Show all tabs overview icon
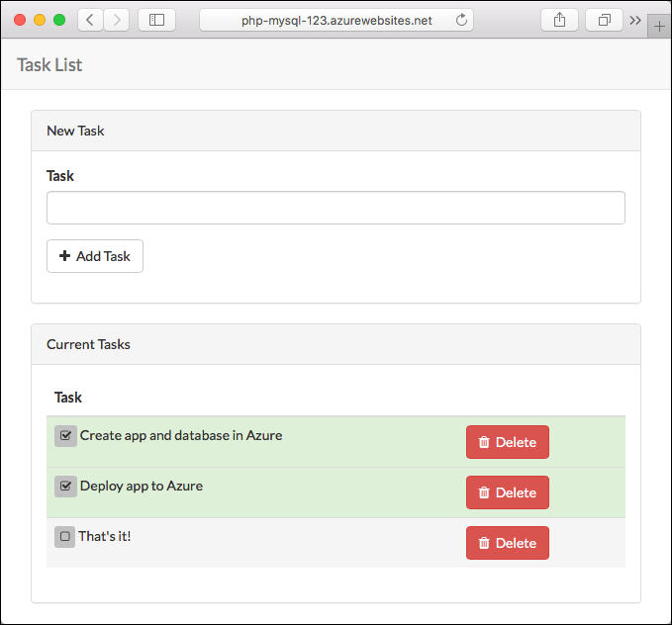This screenshot has height=625, width=672. click(604, 20)
